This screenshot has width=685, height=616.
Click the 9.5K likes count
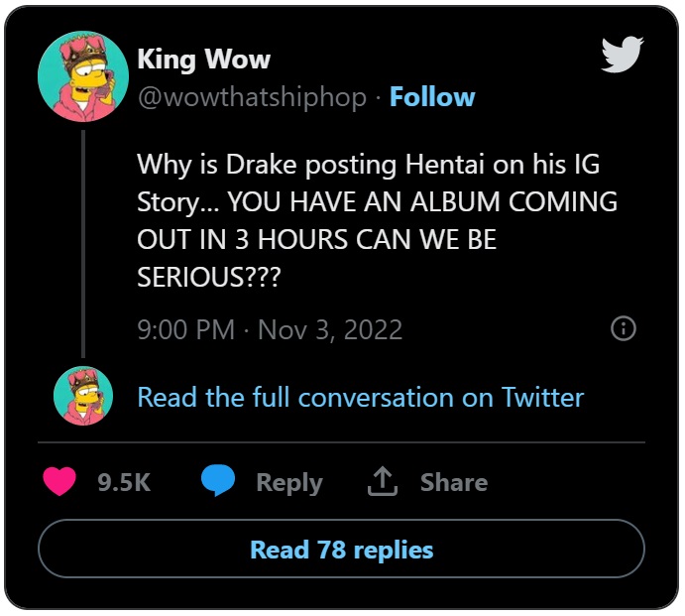click(x=124, y=483)
